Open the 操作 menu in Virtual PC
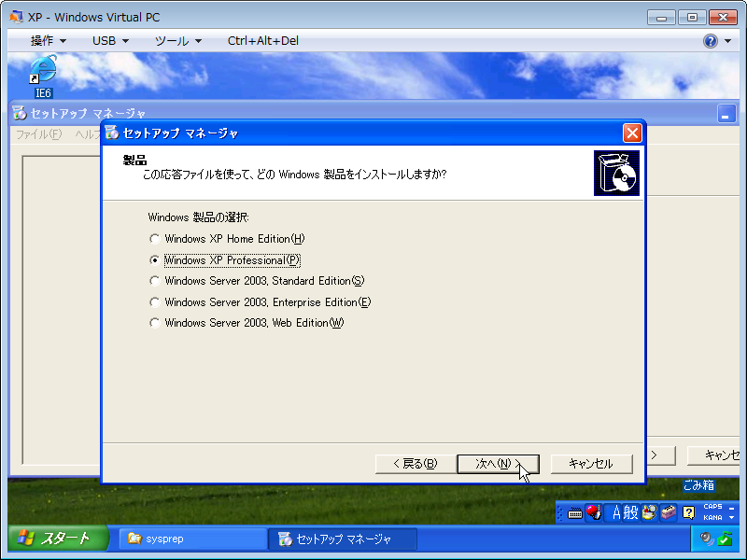The height and width of the screenshot is (560, 747). (48, 41)
